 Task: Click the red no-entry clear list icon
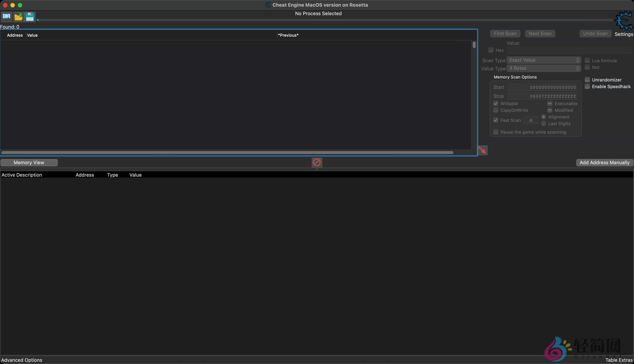(x=317, y=163)
